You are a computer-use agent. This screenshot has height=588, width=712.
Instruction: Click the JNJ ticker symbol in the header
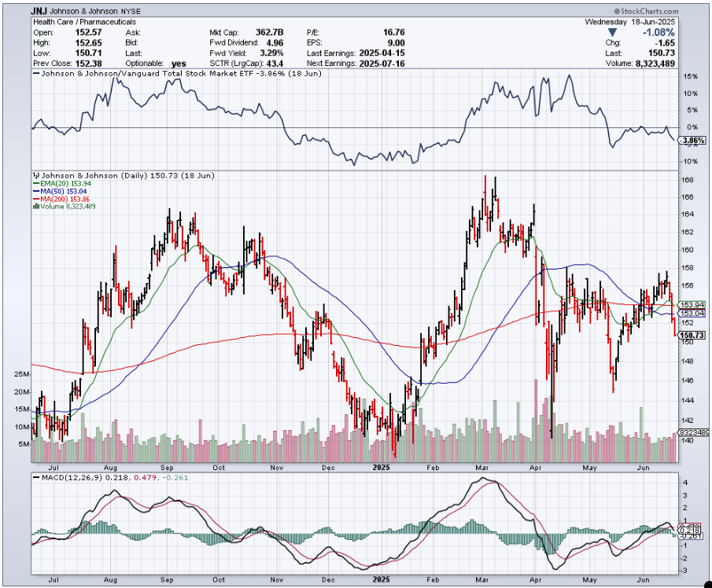point(39,11)
